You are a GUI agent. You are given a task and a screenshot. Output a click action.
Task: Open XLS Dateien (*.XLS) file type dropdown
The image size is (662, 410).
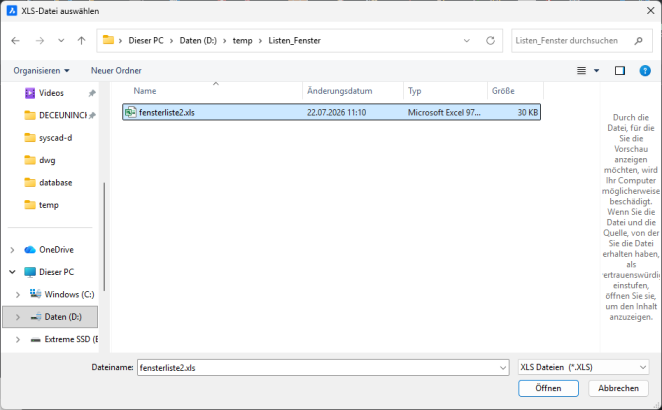583,367
